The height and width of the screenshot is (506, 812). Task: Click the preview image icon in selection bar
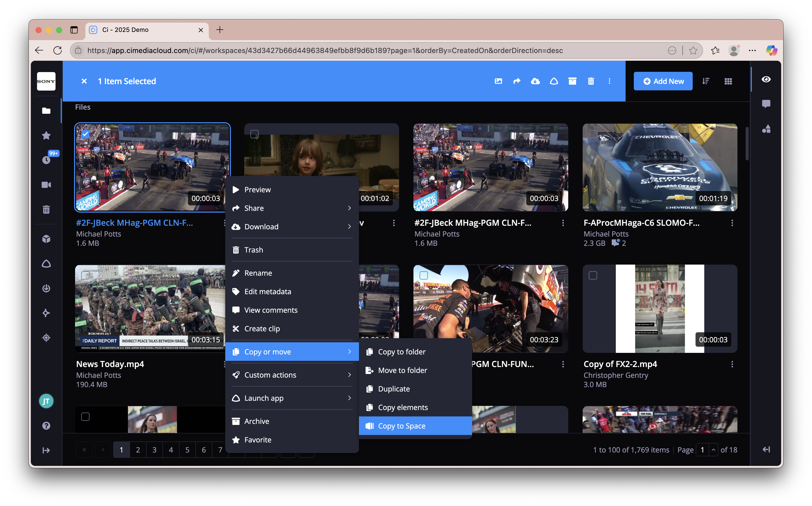498,81
